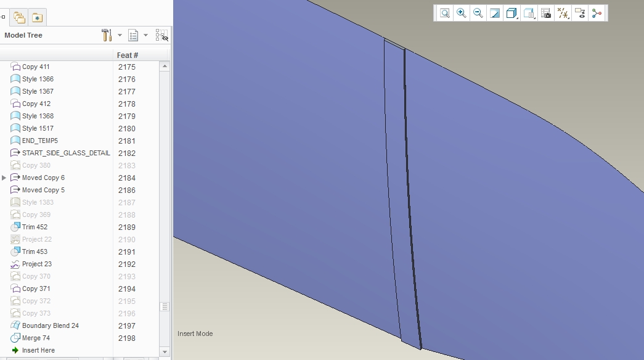Select the suppressed Copy 369 feature

click(x=36, y=215)
